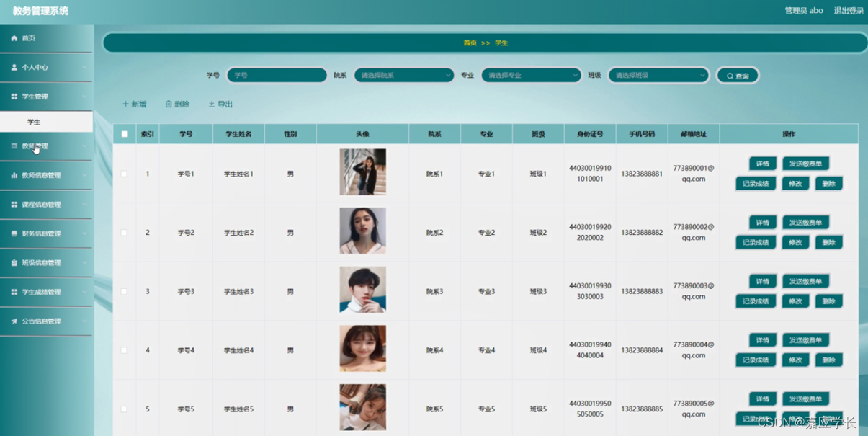Open 公告信息管理 in the sidebar
868x436 pixels.
(x=46, y=321)
